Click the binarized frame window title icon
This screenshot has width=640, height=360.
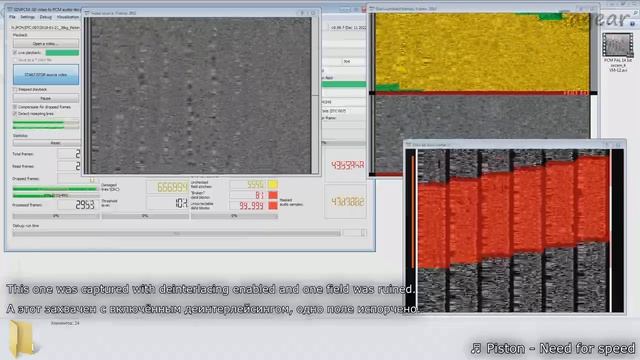click(x=372, y=8)
